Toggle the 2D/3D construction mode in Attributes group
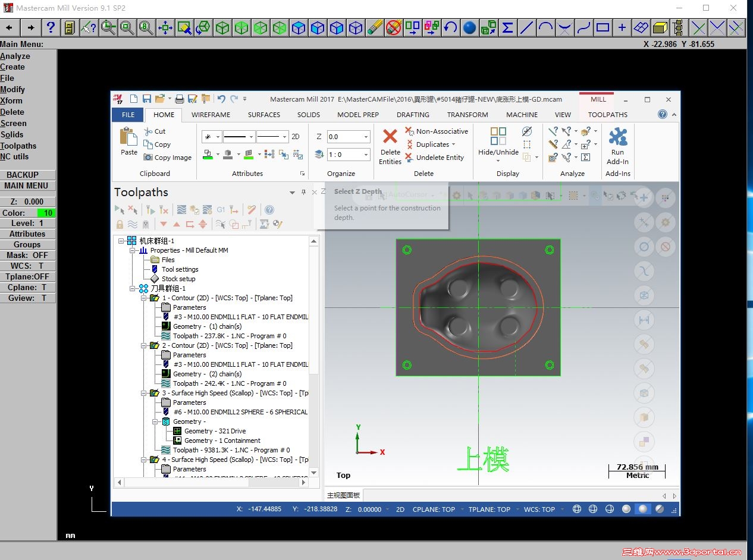Screen dimensions: 753x560 (295, 137)
